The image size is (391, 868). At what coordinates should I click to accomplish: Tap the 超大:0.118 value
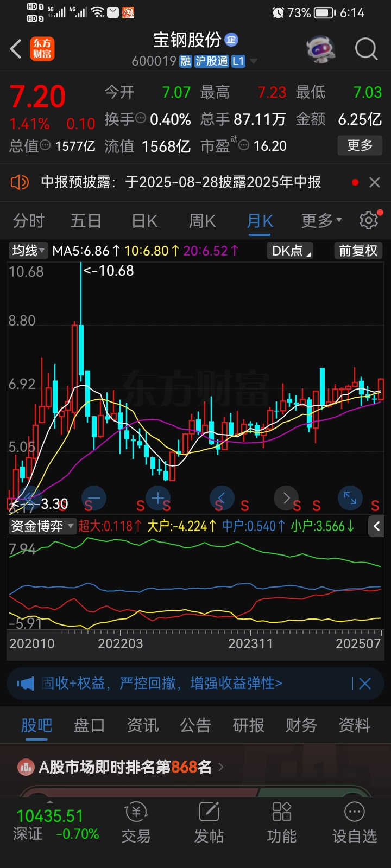coord(110,526)
